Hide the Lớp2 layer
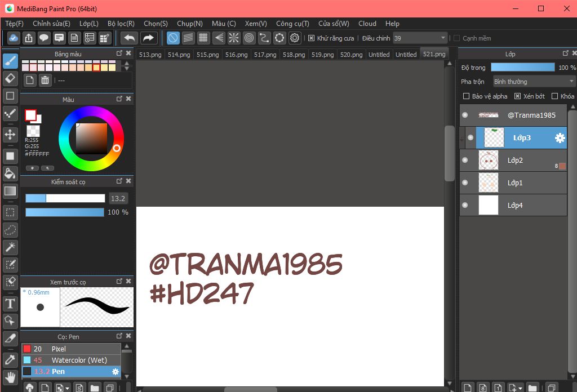Image resolution: width=577 pixels, height=392 pixels. pos(465,160)
